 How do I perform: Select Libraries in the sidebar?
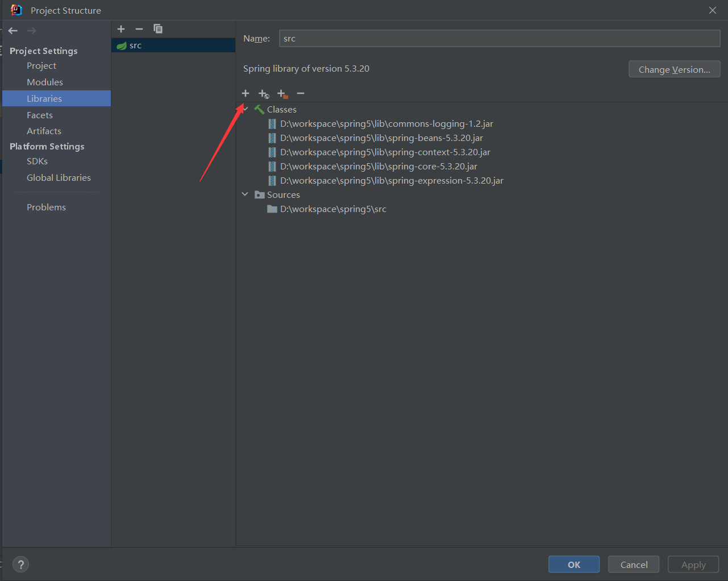(56, 98)
